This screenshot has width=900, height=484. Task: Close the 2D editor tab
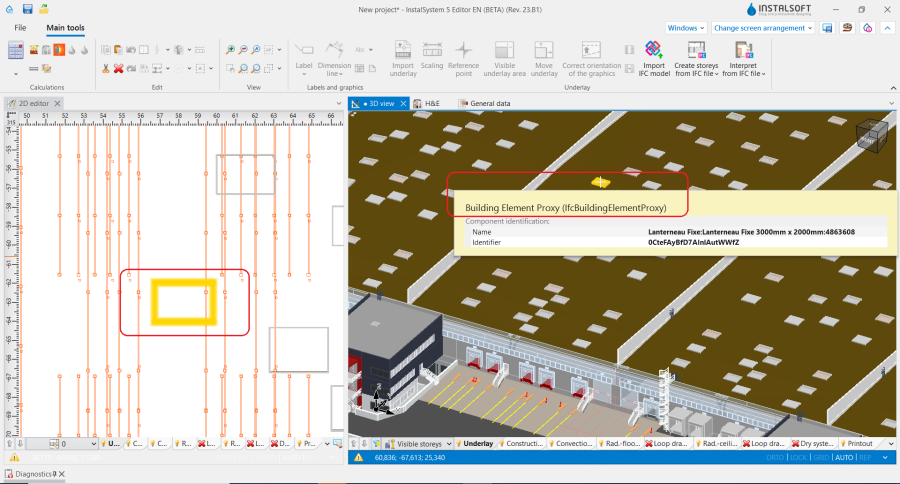click(57, 103)
